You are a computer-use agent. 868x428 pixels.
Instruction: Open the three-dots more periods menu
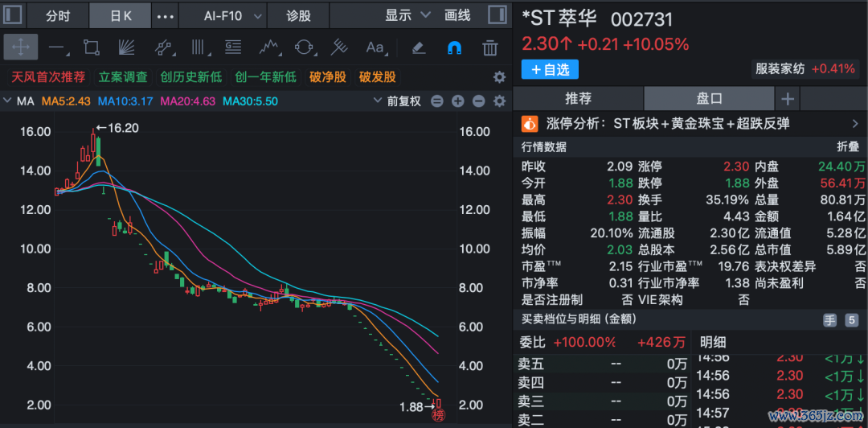(x=165, y=16)
